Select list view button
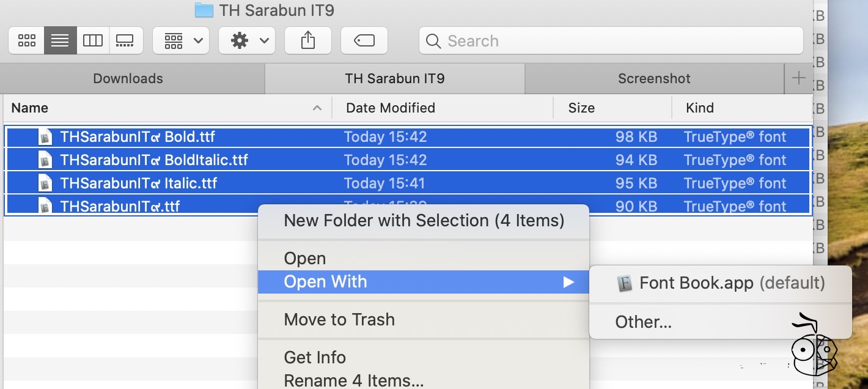 coord(60,41)
